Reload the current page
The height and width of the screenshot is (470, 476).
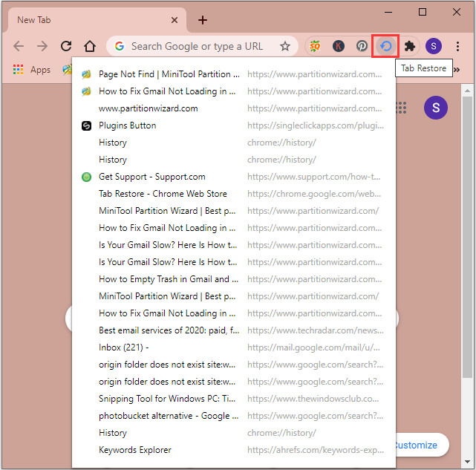tap(66, 46)
